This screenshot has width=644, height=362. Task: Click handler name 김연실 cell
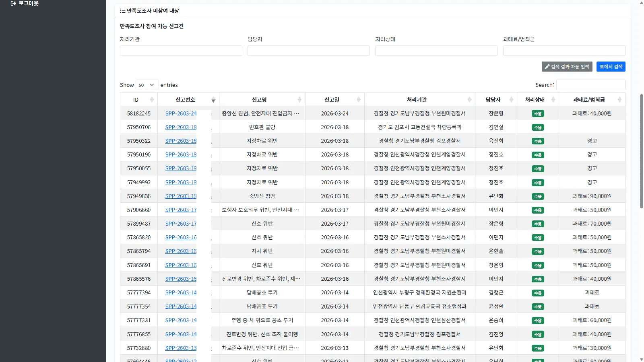496,127
